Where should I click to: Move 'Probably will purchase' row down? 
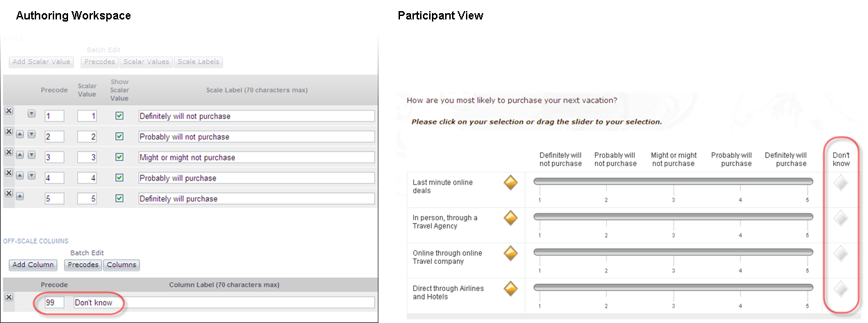[x=31, y=176]
